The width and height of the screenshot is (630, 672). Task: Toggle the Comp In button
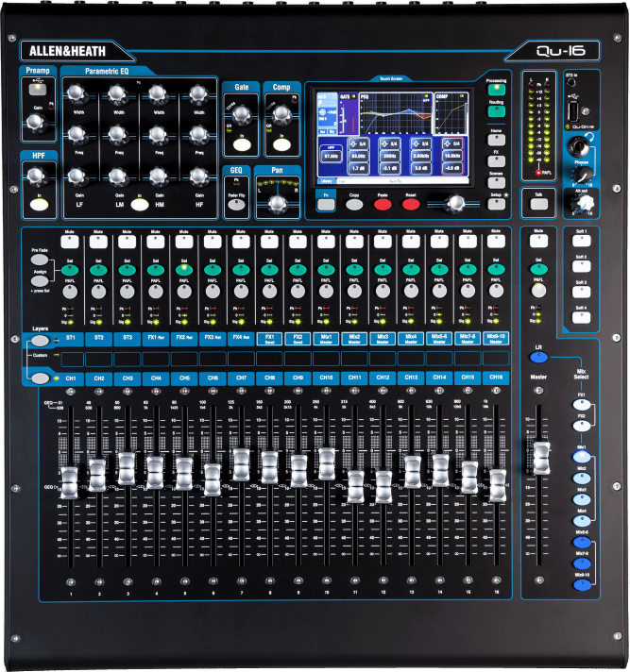281,144
